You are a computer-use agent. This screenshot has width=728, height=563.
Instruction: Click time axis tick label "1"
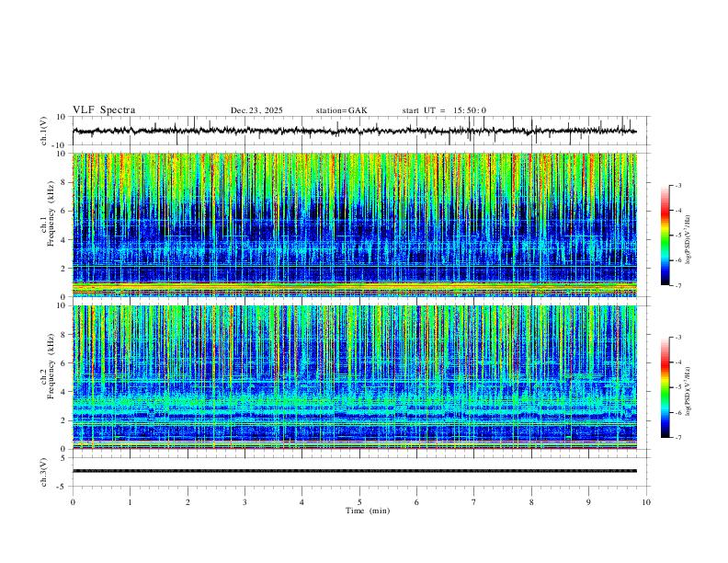[130, 502]
